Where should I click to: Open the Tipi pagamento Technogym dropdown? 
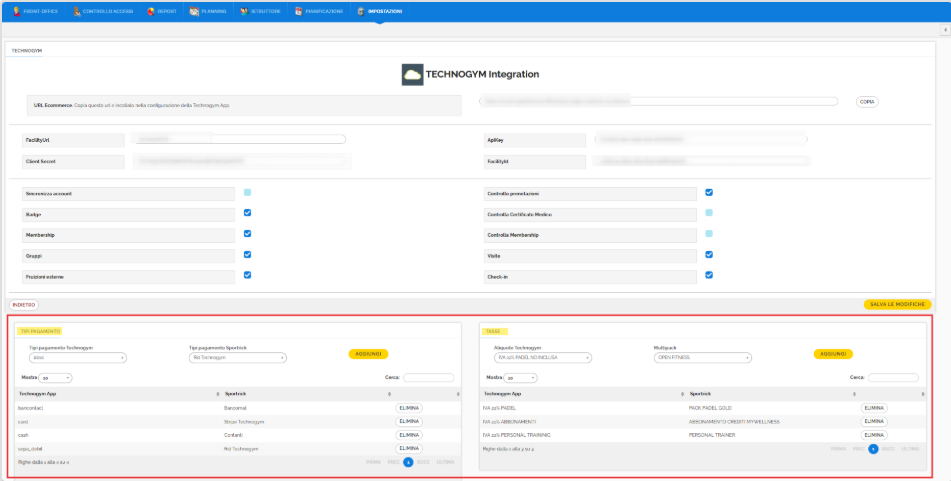(x=78, y=358)
